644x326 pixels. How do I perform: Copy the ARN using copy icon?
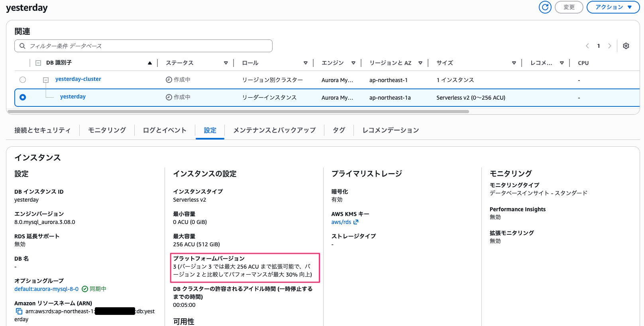coord(19,311)
